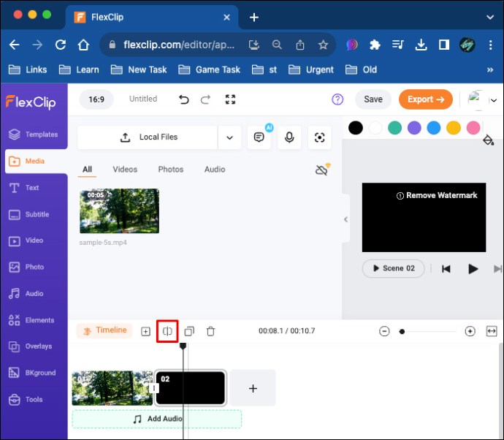Duplicate the scene using the copy icon
The height and width of the screenshot is (440, 504).
click(x=189, y=331)
